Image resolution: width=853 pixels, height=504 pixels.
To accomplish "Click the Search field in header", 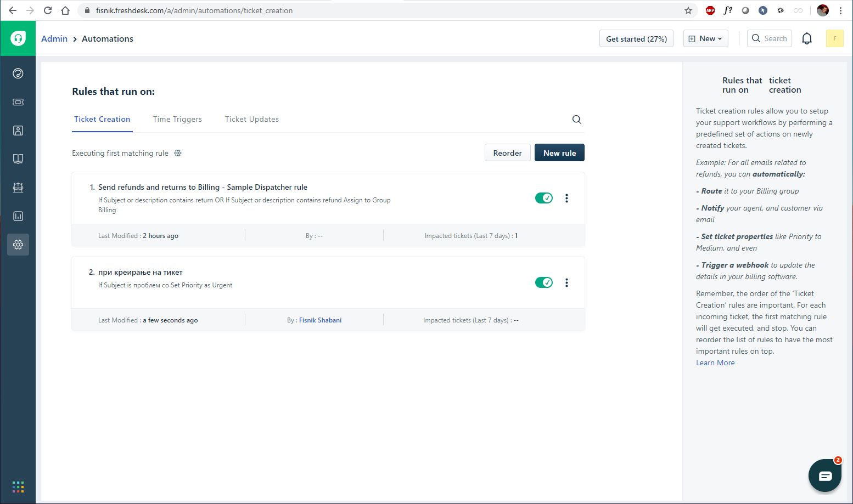I will pos(770,38).
